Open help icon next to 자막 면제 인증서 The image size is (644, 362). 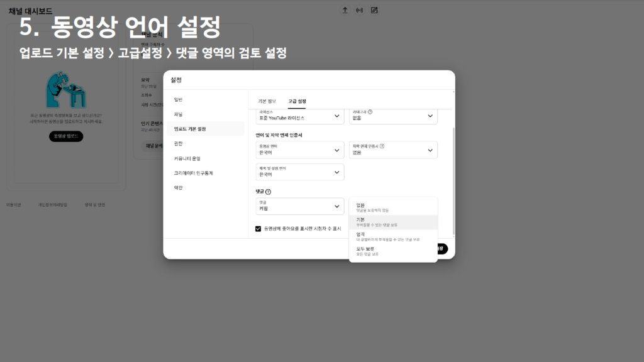pos(382,146)
